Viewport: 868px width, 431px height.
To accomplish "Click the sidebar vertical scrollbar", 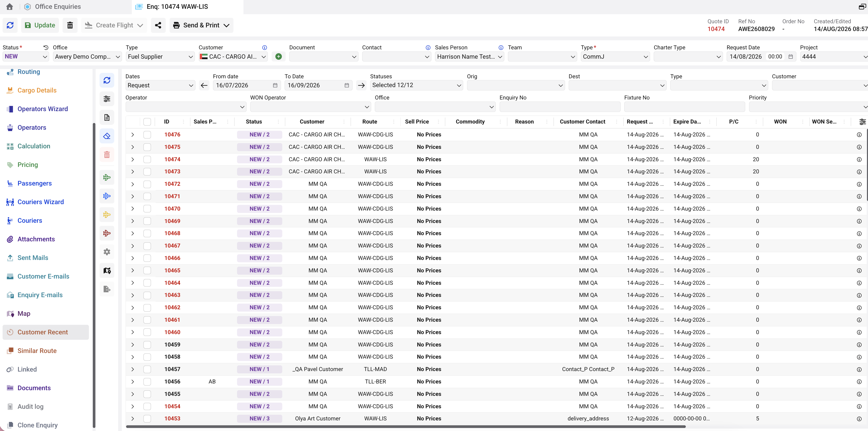I will pyautogui.click(x=94, y=275).
